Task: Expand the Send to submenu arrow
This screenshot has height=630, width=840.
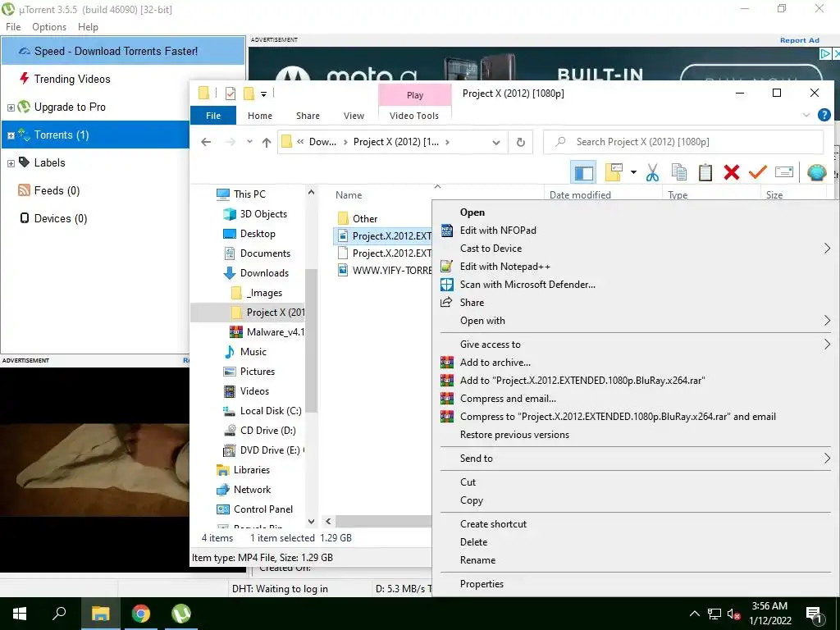Action: [827, 458]
